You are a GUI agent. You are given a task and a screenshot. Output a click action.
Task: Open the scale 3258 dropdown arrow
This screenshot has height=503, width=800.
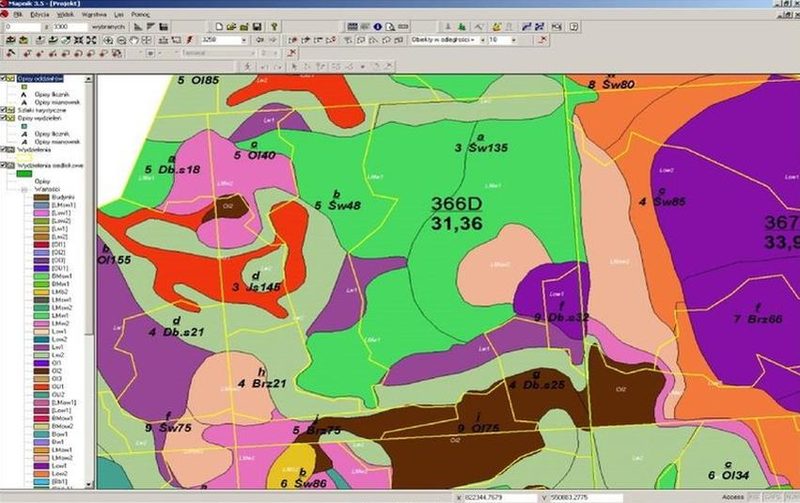click(x=244, y=40)
